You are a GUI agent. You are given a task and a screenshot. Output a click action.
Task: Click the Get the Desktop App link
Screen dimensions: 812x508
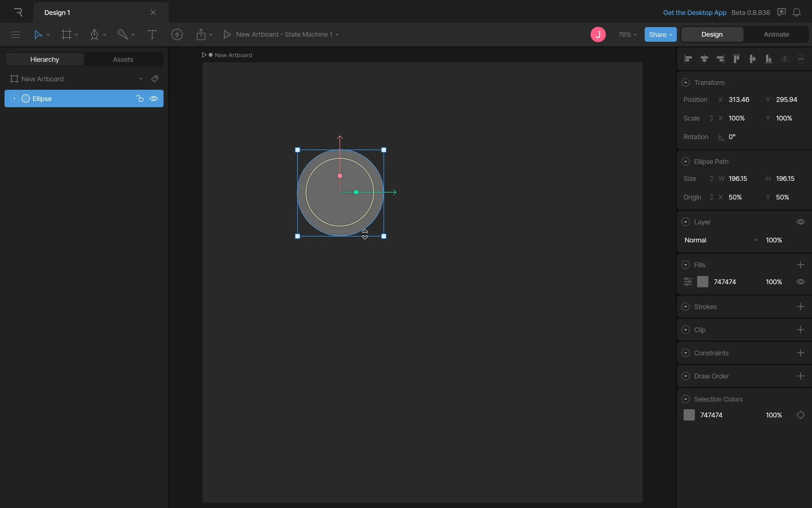pos(694,12)
